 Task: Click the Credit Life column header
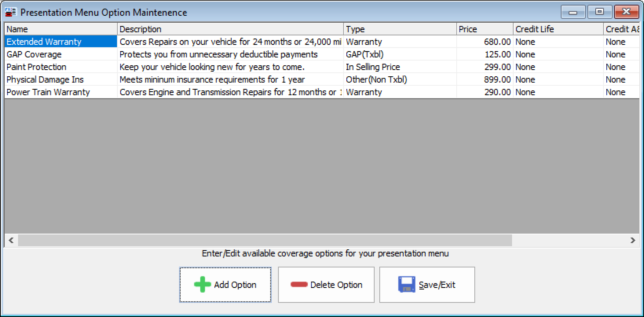[558, 29]
